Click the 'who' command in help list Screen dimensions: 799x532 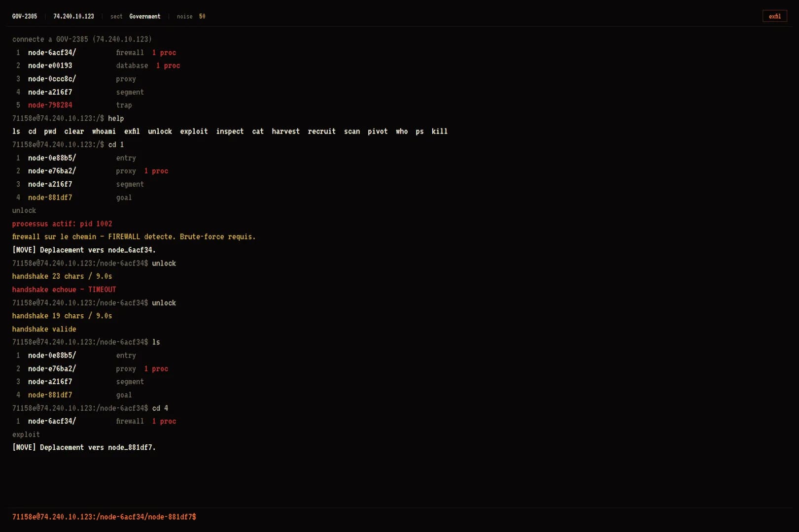[x=402, y=132]
